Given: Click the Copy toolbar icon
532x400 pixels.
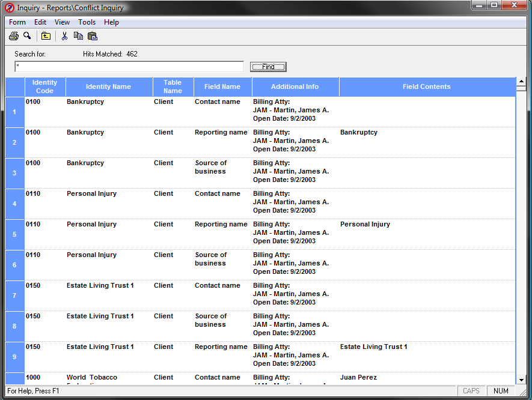Looking at the screenshot, I should (78, 36).
